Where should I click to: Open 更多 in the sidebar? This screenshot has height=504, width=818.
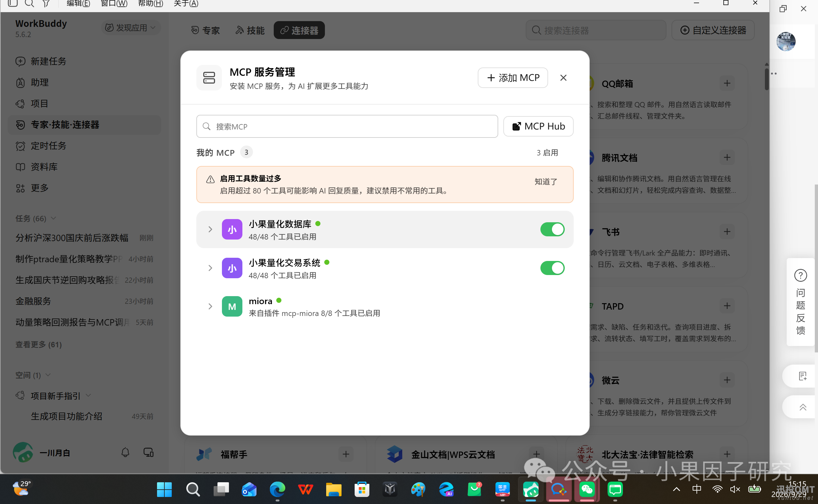84,188
